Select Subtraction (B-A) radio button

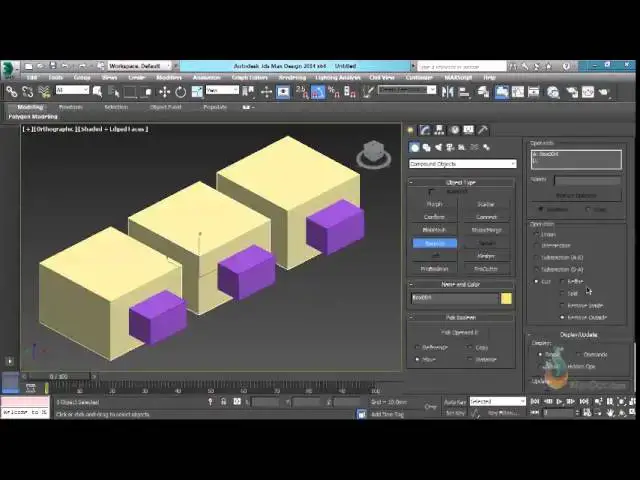537,269
